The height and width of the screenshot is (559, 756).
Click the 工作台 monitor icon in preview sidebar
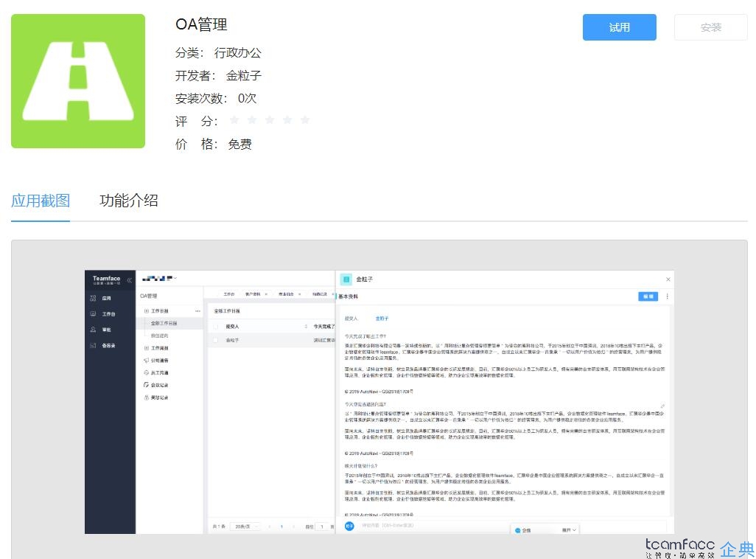pos(93,313)
